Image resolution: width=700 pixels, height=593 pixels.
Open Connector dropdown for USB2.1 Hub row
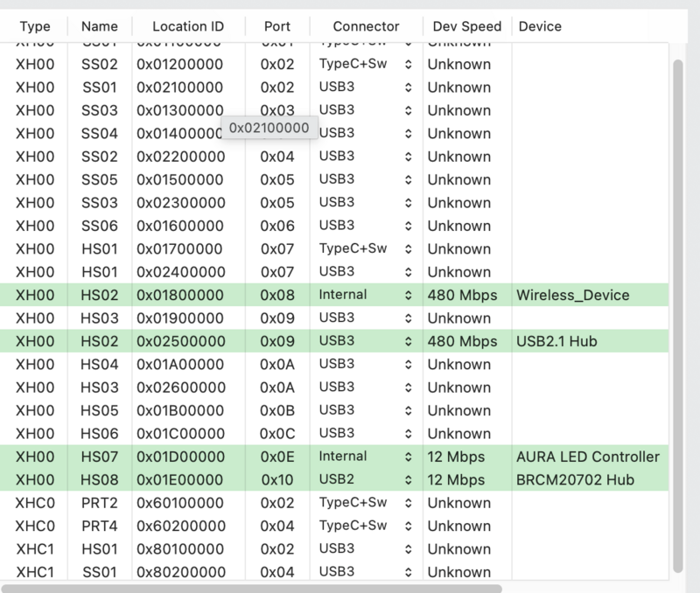coord(365,341)
